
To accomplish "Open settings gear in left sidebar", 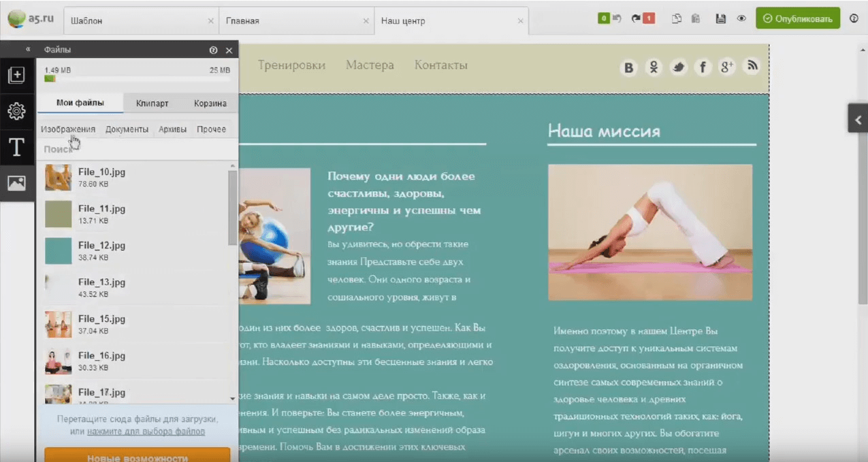I will click(x=16, y=111).
